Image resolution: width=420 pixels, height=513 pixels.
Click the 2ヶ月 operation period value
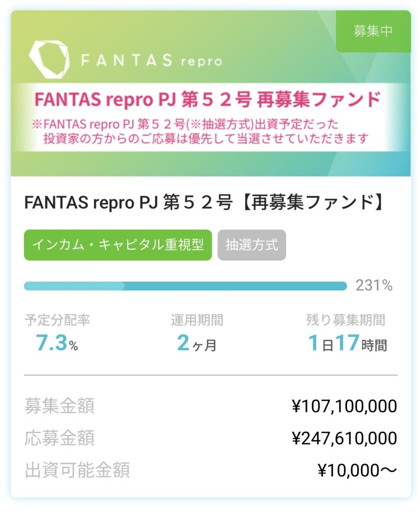(197, 343)
